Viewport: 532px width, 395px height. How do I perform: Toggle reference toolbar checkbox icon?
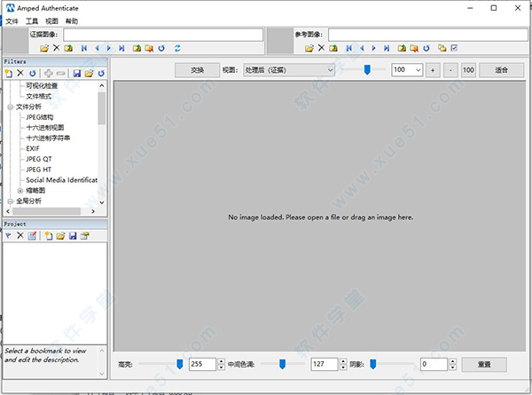click(454, 48)
